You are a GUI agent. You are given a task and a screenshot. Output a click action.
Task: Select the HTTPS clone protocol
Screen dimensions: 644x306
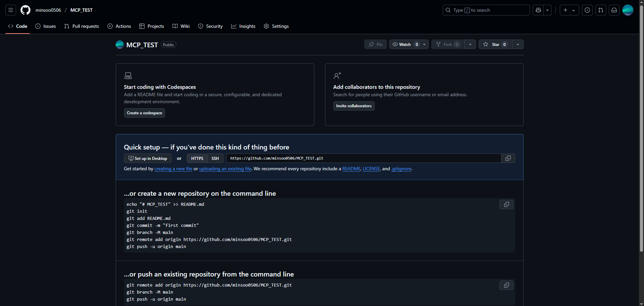197,158
